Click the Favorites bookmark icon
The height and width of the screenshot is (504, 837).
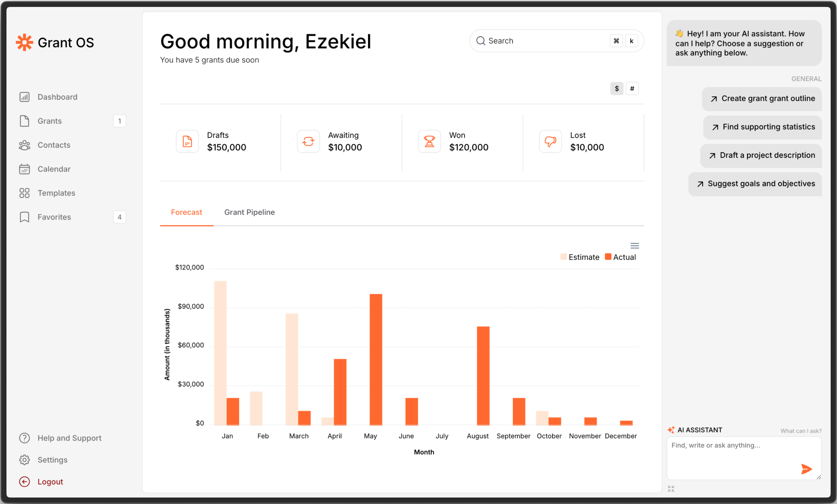[x=25, y=217]
